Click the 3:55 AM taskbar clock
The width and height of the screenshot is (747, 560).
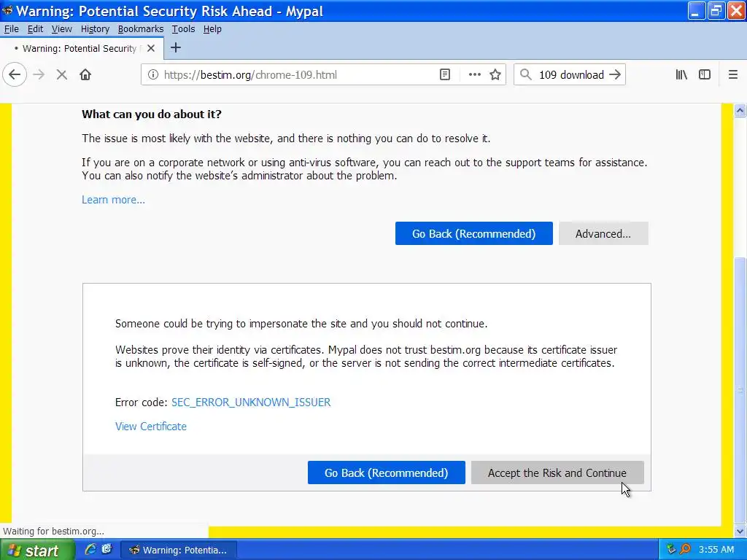coord(716,550)
